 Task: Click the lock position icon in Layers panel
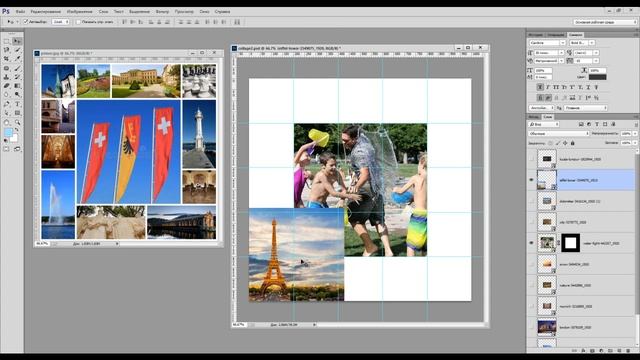[565, 143]
